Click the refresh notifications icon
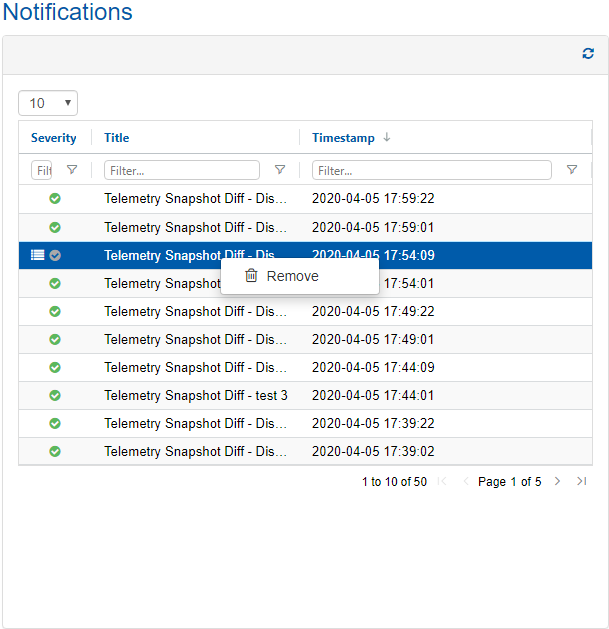The height and width of the screenshot is (629, 609). (x=588, y=54)
